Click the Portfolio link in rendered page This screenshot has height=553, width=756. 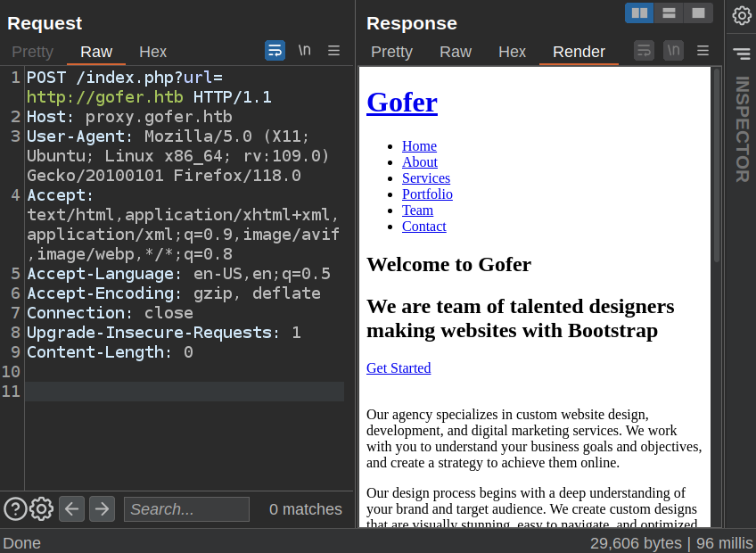427,194
